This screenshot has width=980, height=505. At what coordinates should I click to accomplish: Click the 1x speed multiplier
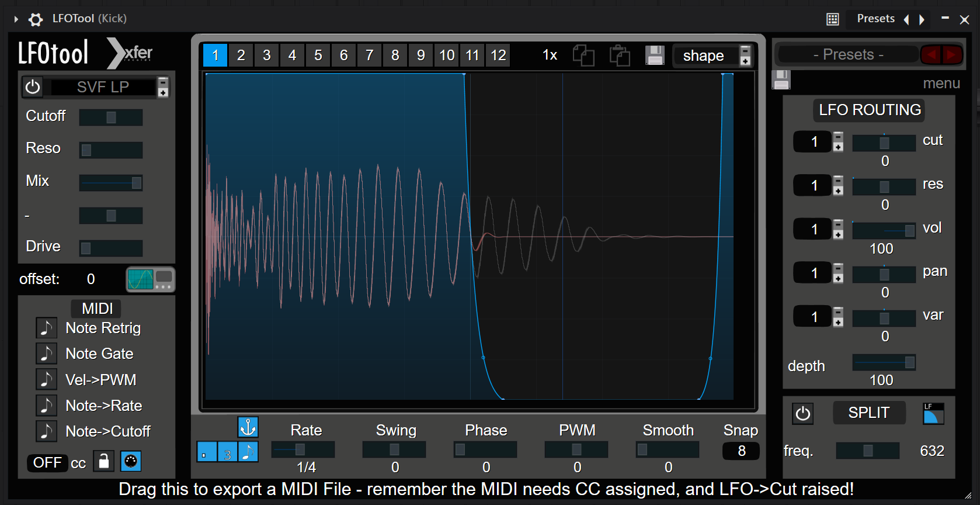pyautogui.click(x=550, y=55)
